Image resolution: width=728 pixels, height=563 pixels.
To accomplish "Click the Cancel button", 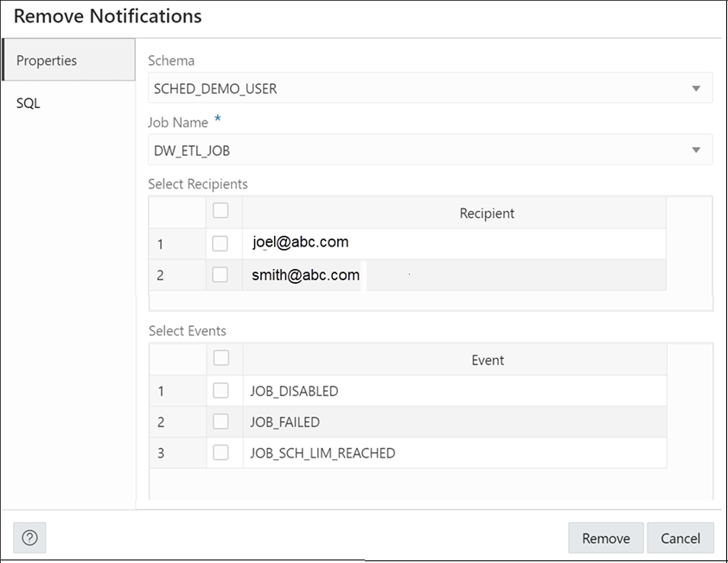I will (x=680, y=538).
